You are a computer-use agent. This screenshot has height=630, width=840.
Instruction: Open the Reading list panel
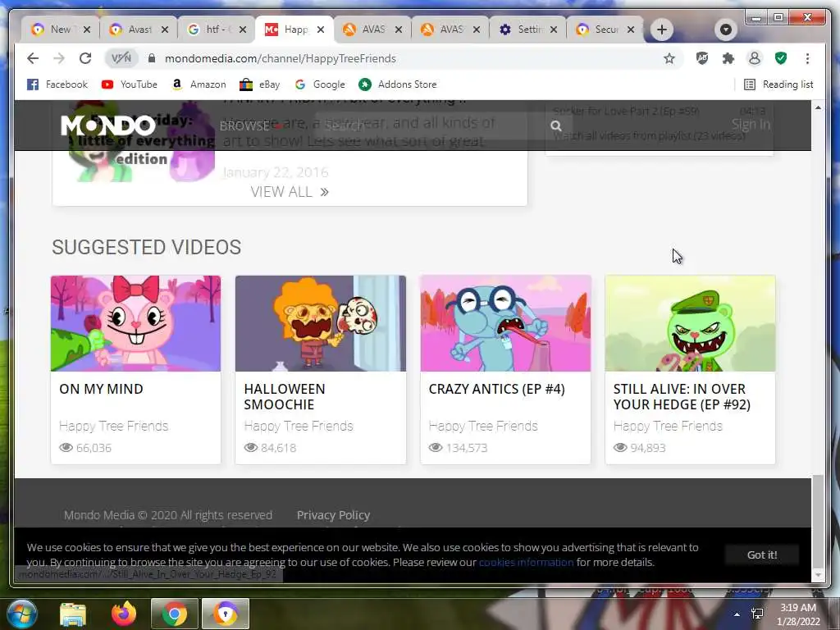[778, 84]
